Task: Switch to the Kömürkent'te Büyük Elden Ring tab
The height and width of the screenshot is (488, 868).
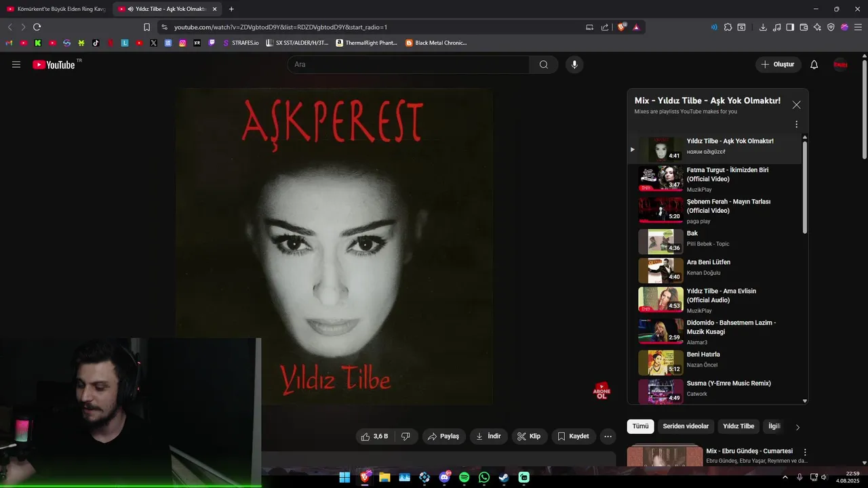Action: tap(56, 9)
